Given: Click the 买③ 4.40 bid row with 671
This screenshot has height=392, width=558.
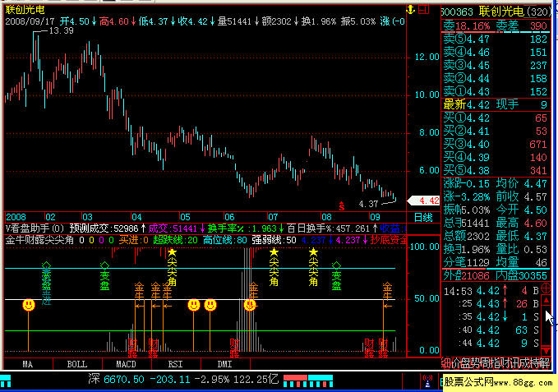Looking at the screenshot, I should [x=496, y=145].
